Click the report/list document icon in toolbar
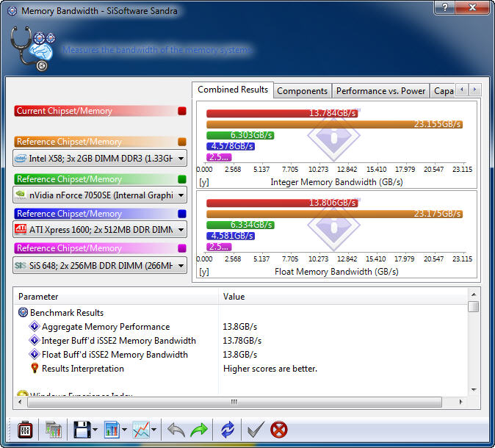Viewport: 495px width, 448px height. (x=53, y=430)
